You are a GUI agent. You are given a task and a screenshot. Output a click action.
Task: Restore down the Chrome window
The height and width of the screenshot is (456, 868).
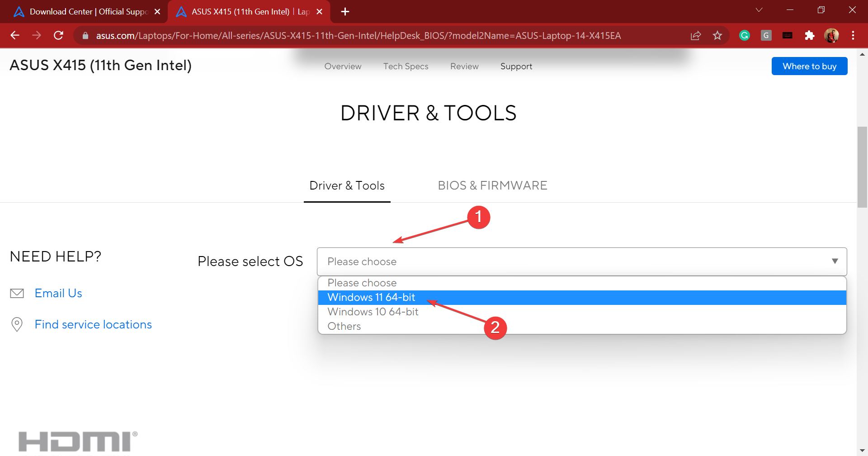821,10
